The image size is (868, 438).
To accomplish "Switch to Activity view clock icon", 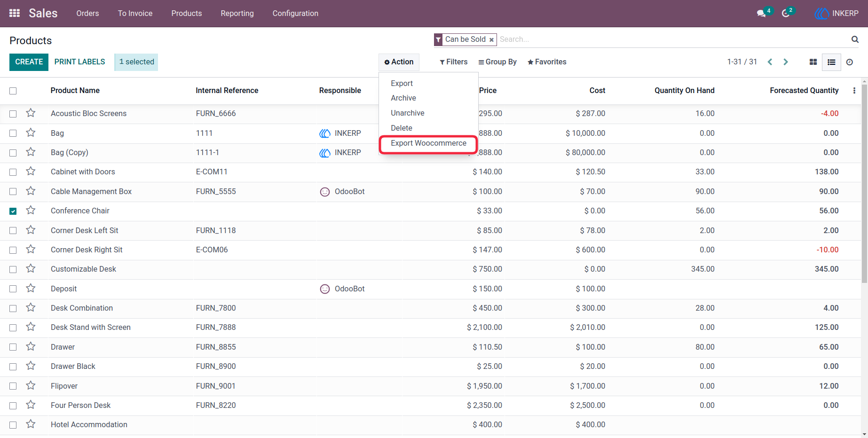I will pyautogui.click(x=850, y=62).
